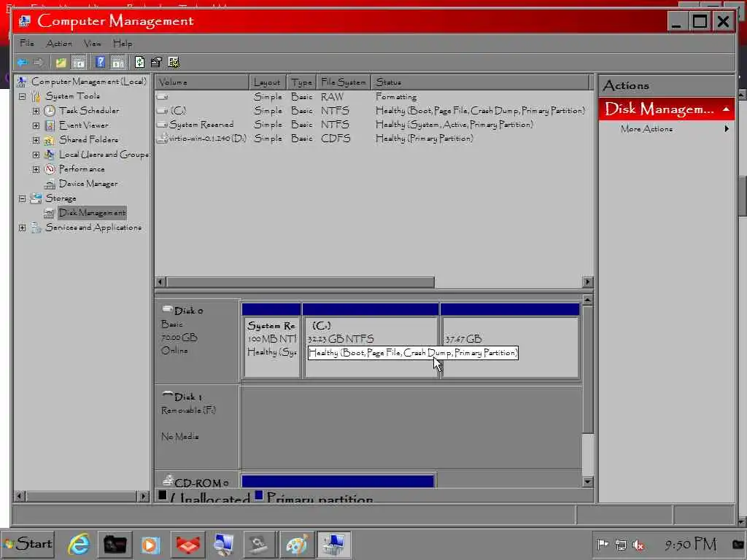Open the Action menu
The height and width of the screenshot is (560, 747).
59,43
